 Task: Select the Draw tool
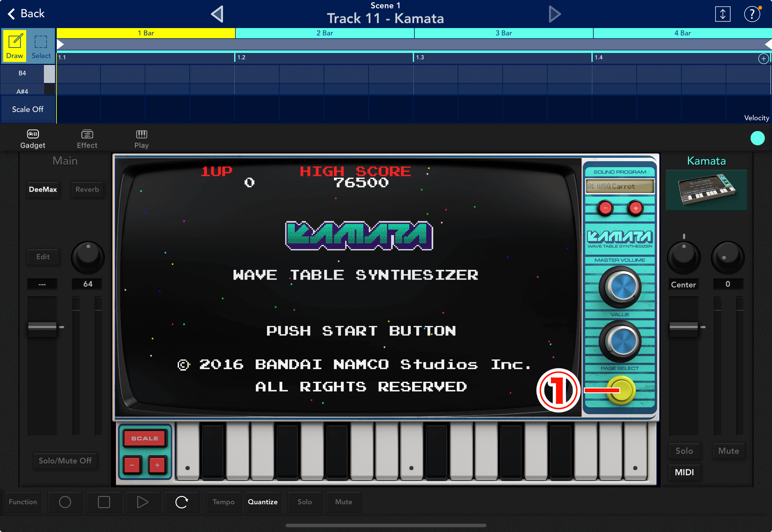click(15, 46)
